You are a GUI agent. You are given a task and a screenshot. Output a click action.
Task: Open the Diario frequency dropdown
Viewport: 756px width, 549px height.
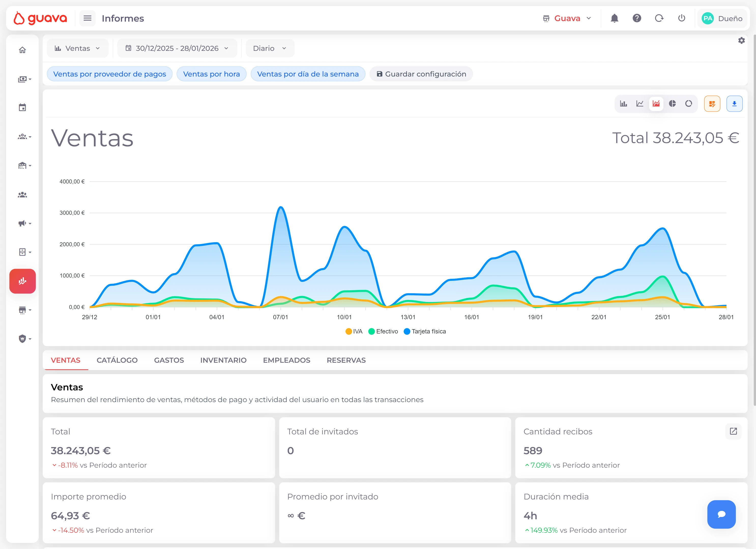tap(270, 48)
